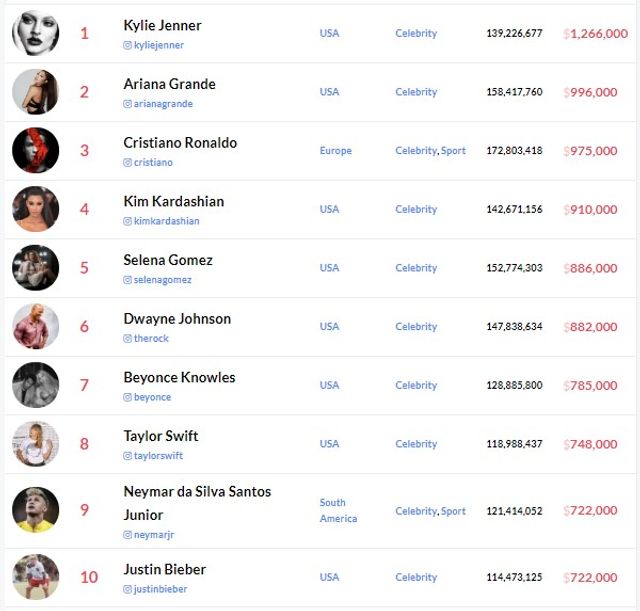Click Sport category in Cristiano Ronaldo row

(x=453, y=151)
